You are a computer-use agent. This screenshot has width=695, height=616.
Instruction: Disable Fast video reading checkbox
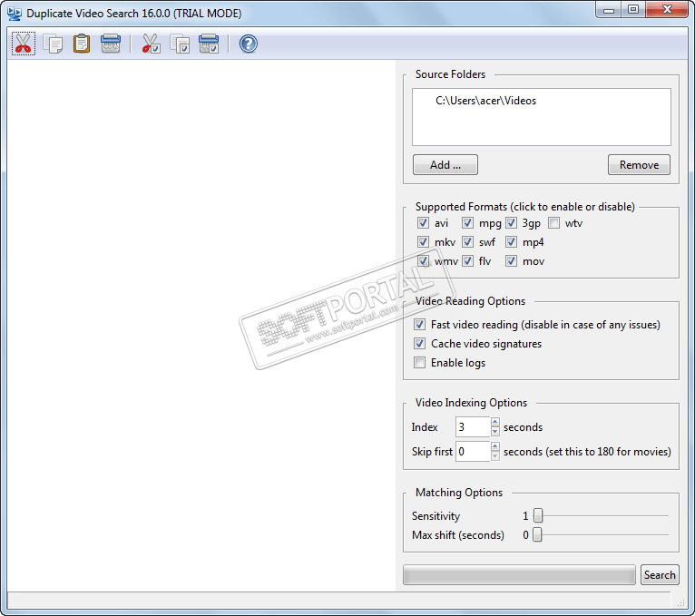[419, 325]
